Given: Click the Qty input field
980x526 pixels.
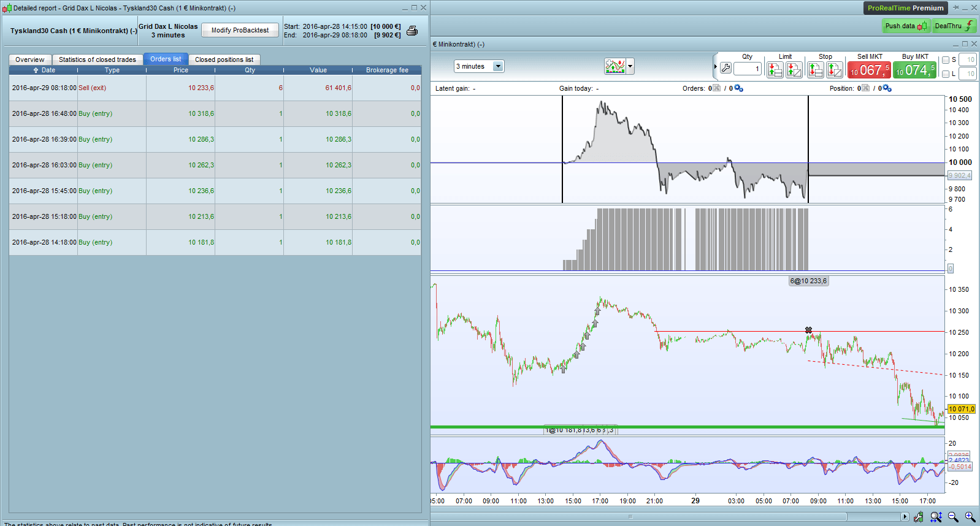Looking at the screenshot, I should point(747,69).
